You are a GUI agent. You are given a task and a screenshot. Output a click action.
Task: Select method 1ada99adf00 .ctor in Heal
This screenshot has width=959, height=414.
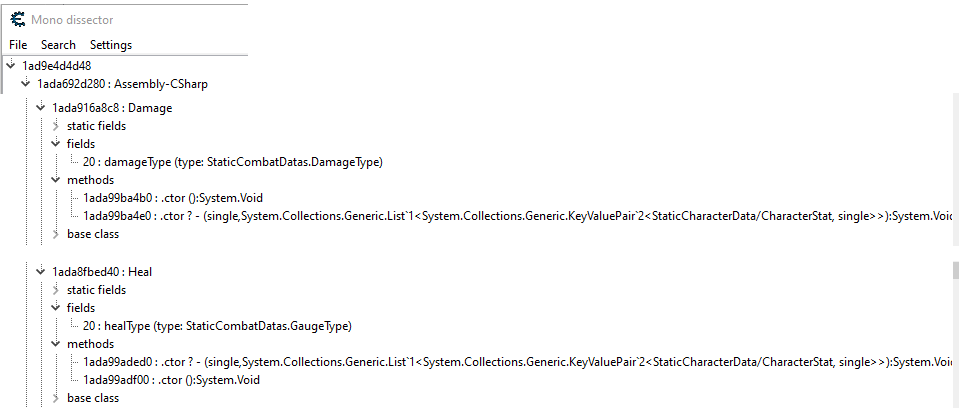(x=172, y=380)
